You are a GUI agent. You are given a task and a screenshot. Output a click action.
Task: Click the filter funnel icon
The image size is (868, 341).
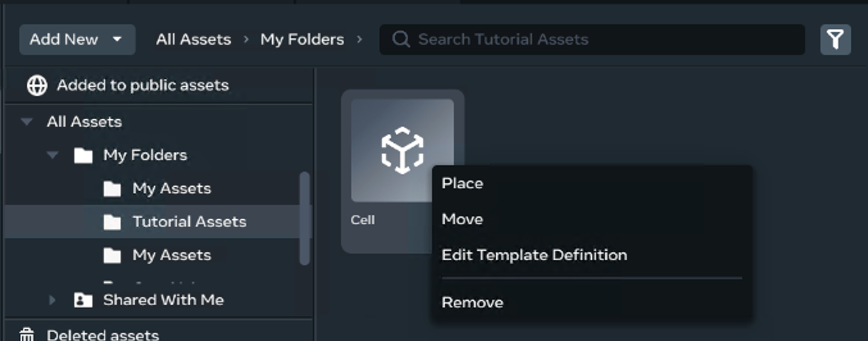[835, 40]
